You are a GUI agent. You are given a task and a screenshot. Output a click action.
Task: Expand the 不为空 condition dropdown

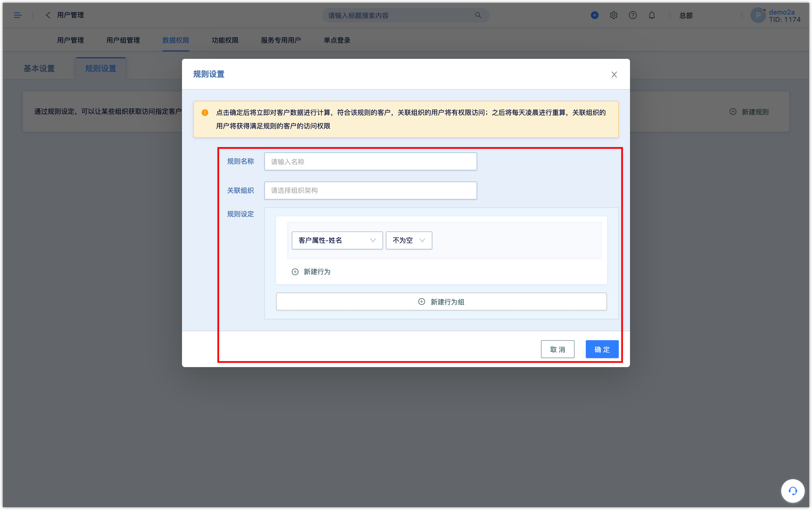pos(409,240)
